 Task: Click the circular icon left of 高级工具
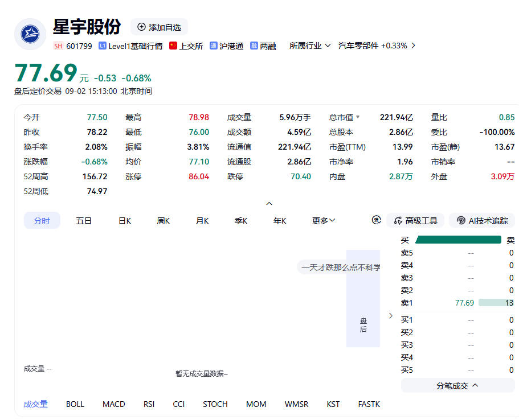(x=377, y=220)
